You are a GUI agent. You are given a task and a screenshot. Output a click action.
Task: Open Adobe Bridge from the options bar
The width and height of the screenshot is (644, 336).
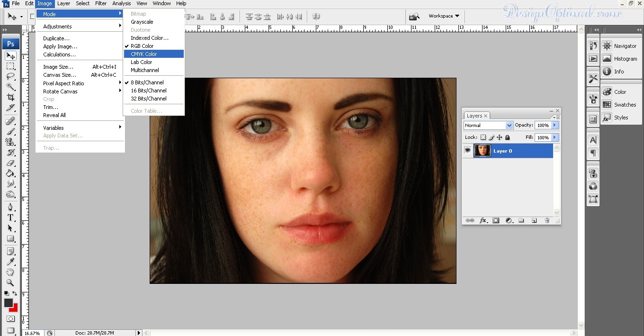coord(414,16)
